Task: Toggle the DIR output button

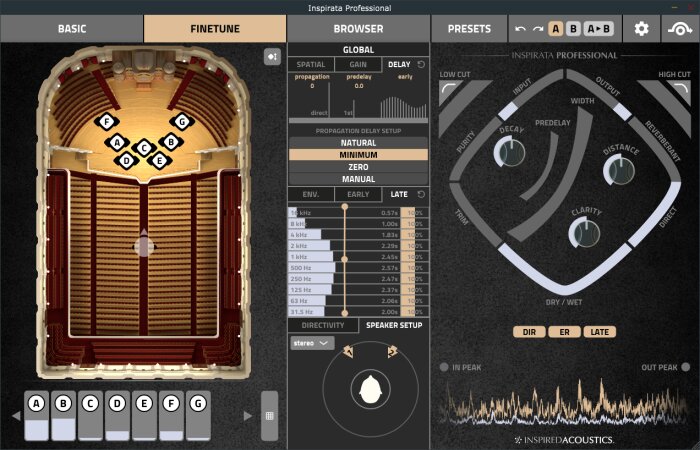Action: [x=529, y=332]
